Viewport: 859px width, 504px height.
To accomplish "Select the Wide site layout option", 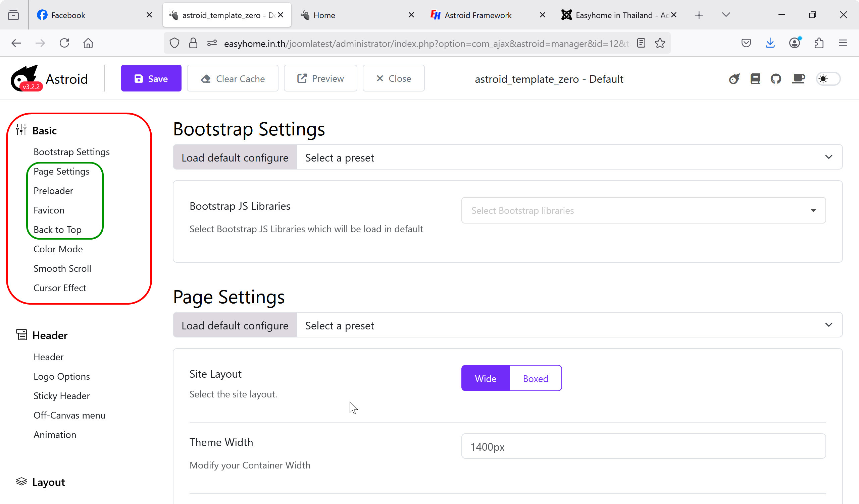I will (x=485, y=378).
